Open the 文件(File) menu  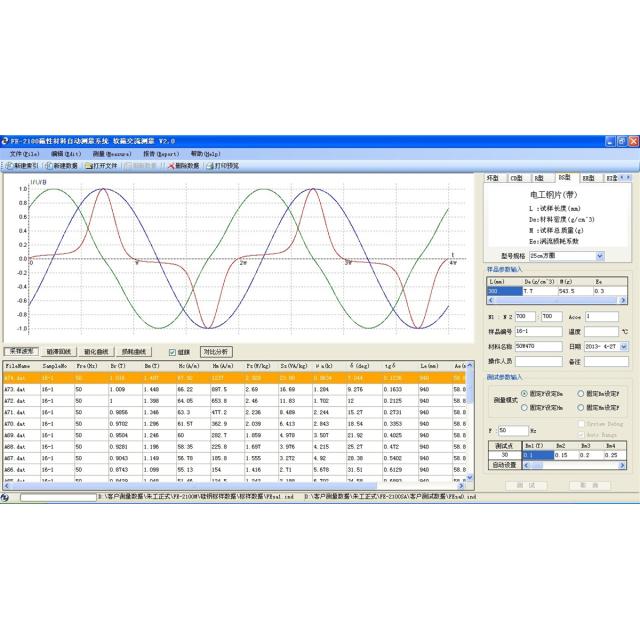[x=24, y=154]
